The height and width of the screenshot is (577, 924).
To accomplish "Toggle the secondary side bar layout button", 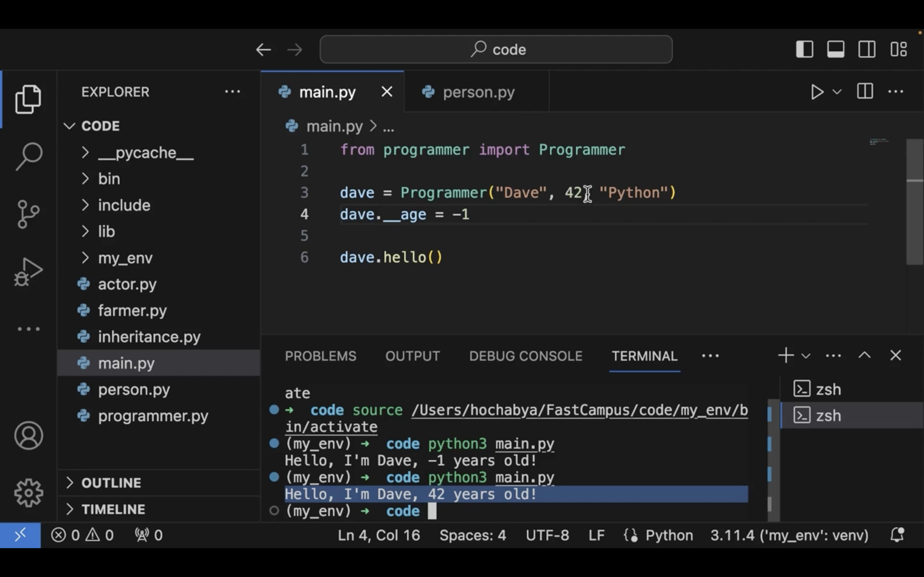I will (867, 49).
